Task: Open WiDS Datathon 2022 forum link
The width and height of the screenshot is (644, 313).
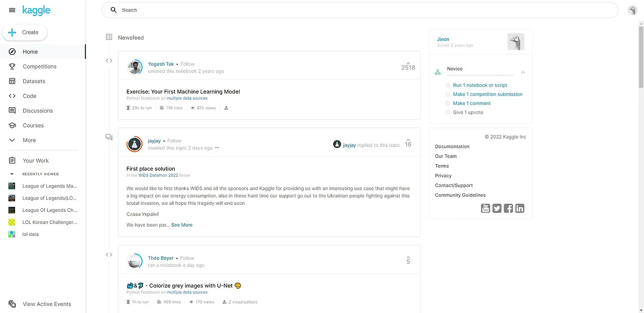Action: pos(158,175)
